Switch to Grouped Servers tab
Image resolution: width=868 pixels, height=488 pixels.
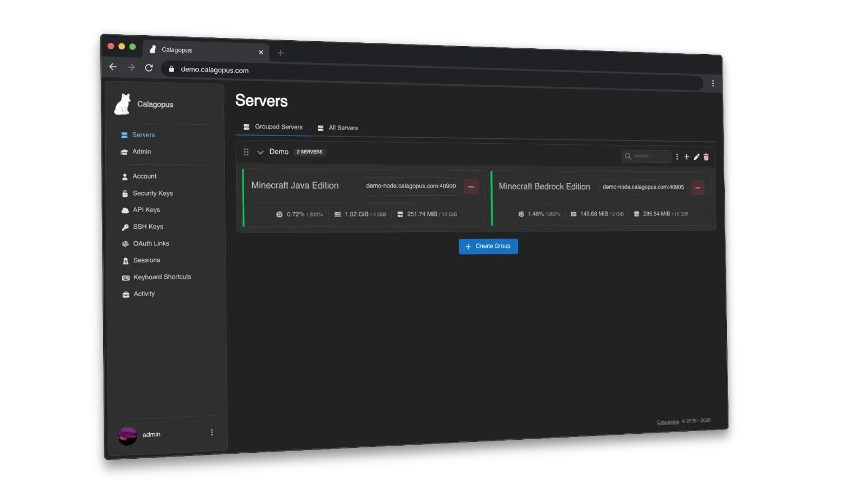coord(273,127)
